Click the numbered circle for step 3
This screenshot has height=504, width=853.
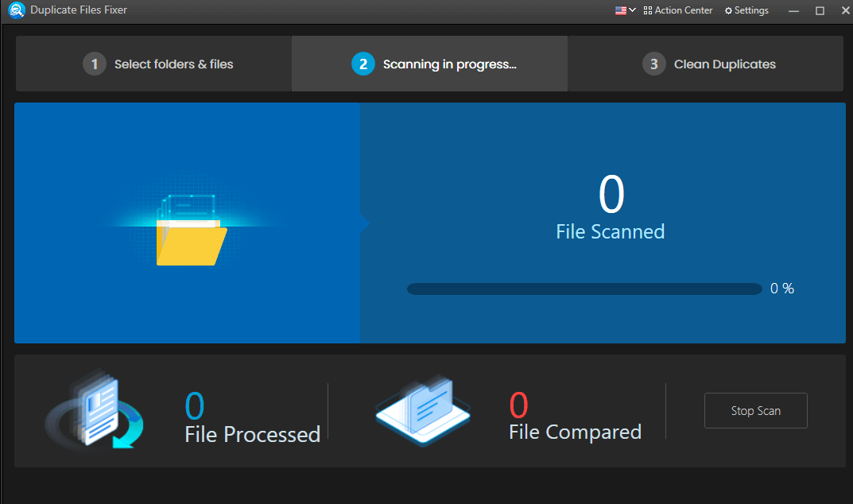coord(653,64)
